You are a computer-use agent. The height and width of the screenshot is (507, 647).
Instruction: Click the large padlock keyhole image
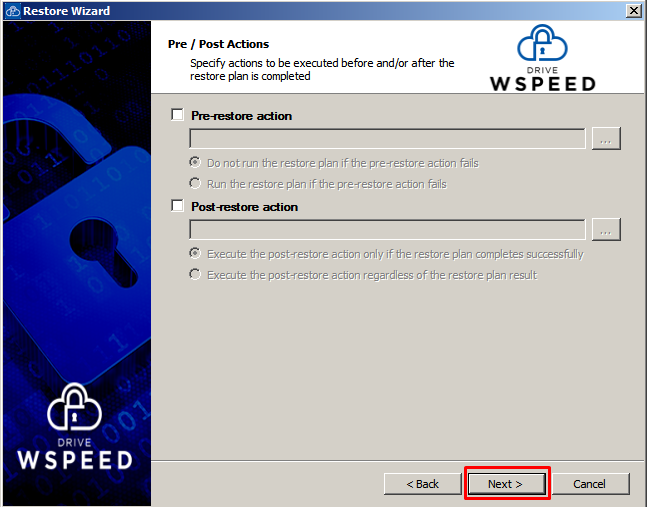pyautogui.click(x=103, y=252)
